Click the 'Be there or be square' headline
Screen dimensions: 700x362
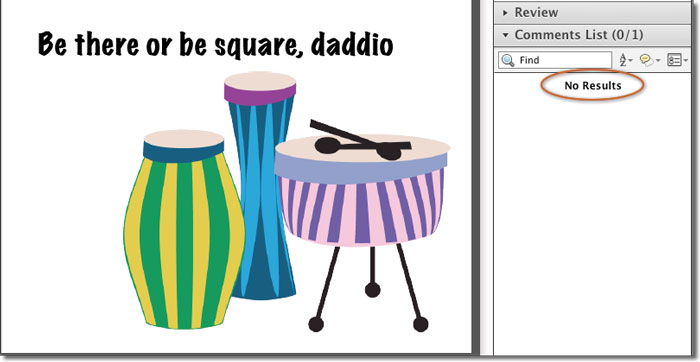pos(216,45)
